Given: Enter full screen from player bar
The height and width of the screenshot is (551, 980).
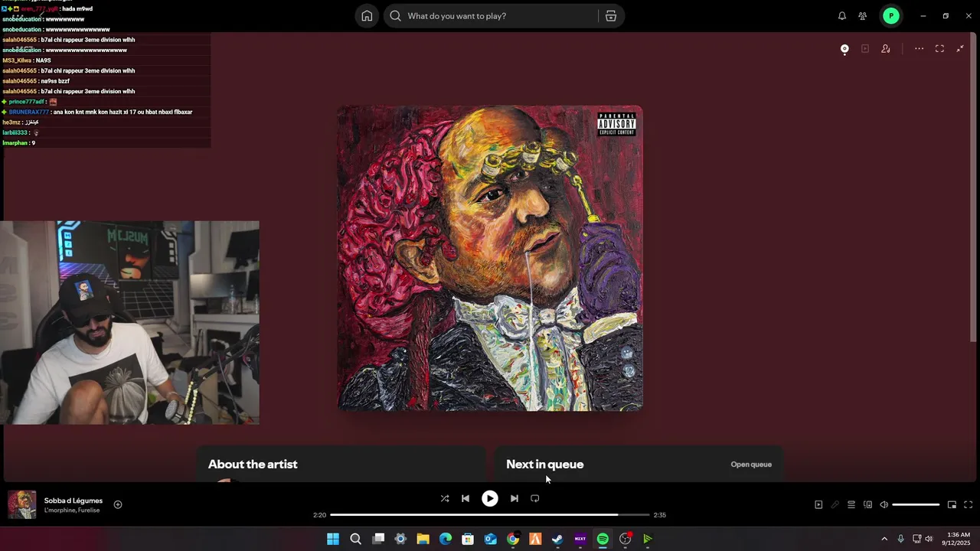Looking at the screenshot, I should point(969,505).
